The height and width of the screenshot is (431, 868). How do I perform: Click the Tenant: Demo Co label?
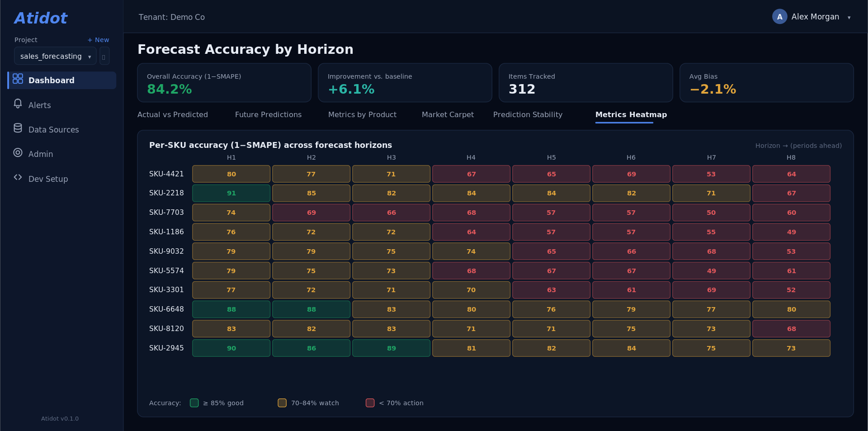point(172,17)
